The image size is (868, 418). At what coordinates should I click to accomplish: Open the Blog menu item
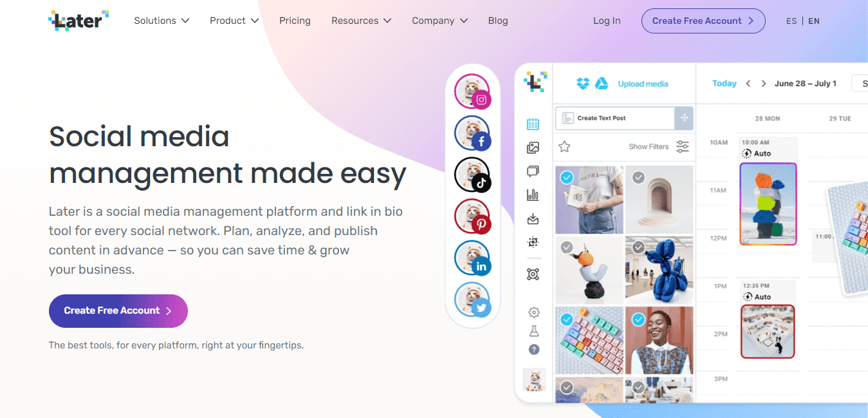point(498,21)
